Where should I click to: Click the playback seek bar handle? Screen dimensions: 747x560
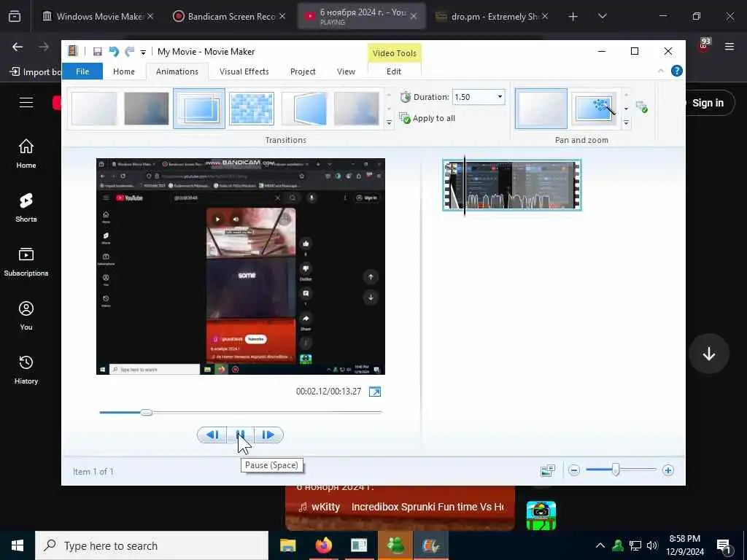point(147,413)
